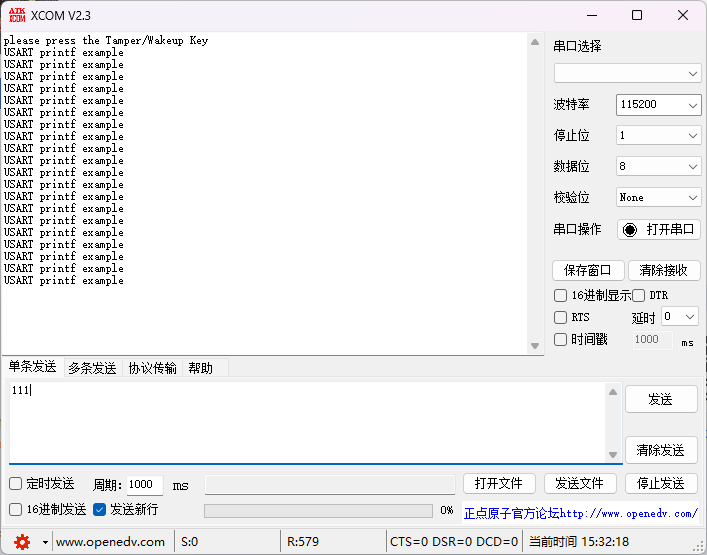Switch to the 多条发送 tab

click(x=92, y=368)
